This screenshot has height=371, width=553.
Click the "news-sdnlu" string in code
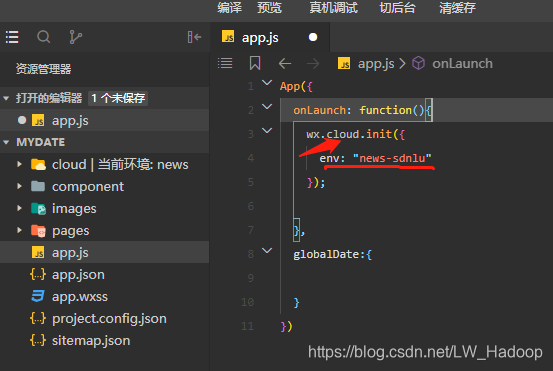click(392, 158)
